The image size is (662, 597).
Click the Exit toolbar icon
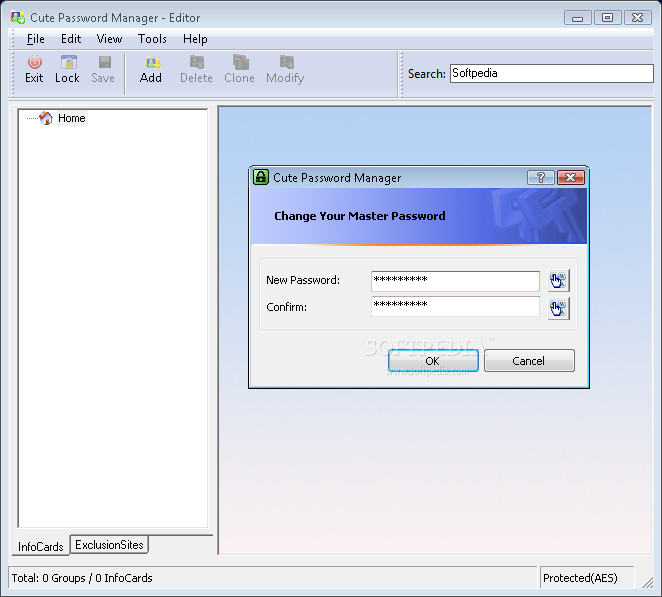[x=34, y=69]
